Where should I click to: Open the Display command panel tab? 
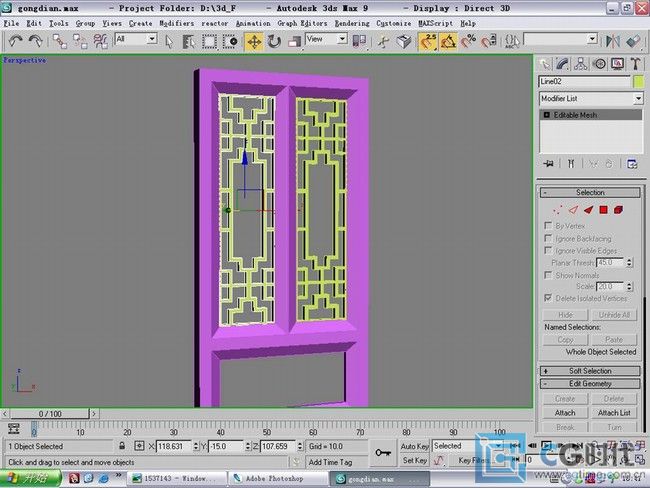click(x=617, y=64)
